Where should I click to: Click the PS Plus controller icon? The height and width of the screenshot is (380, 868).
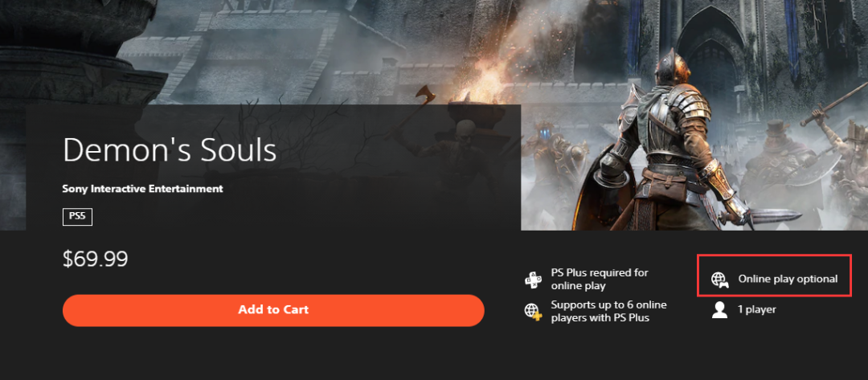click(533, 280)
